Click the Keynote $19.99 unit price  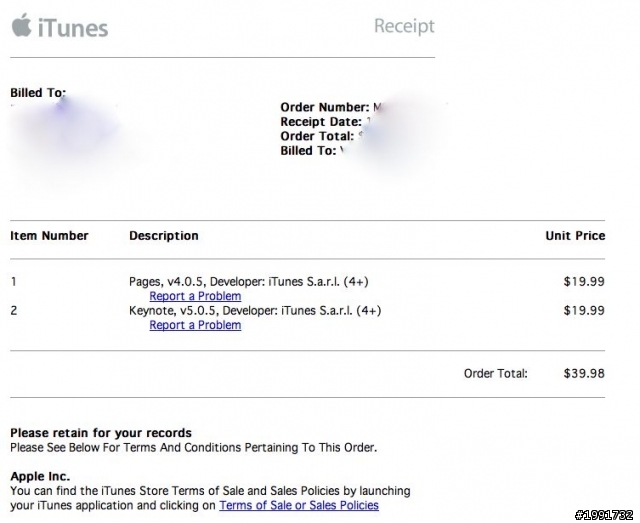tap(584, 311)
